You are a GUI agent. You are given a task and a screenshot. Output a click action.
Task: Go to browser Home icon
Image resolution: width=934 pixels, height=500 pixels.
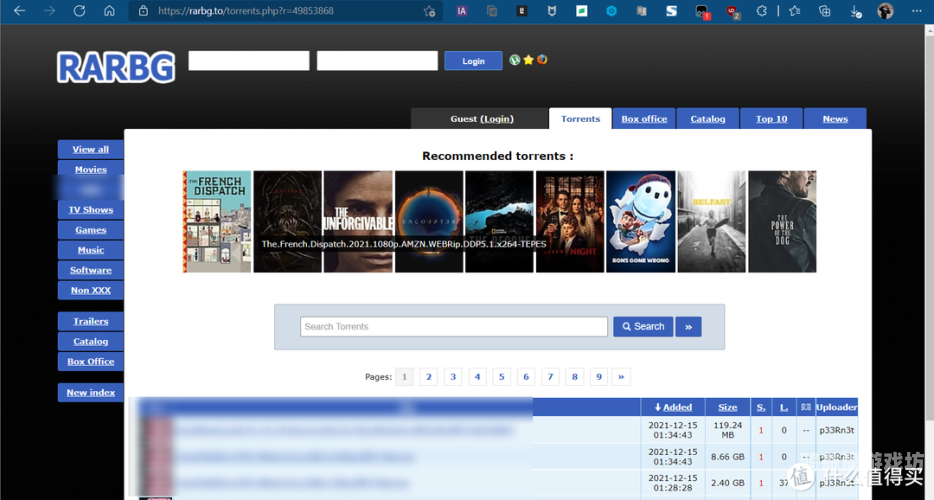(x=109, y=11)
